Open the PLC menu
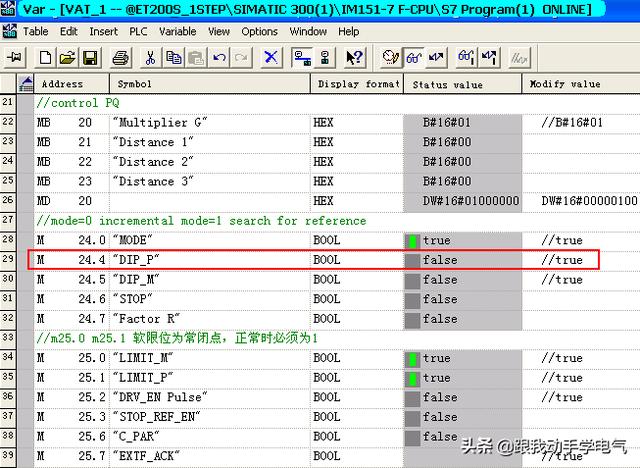 138,31
